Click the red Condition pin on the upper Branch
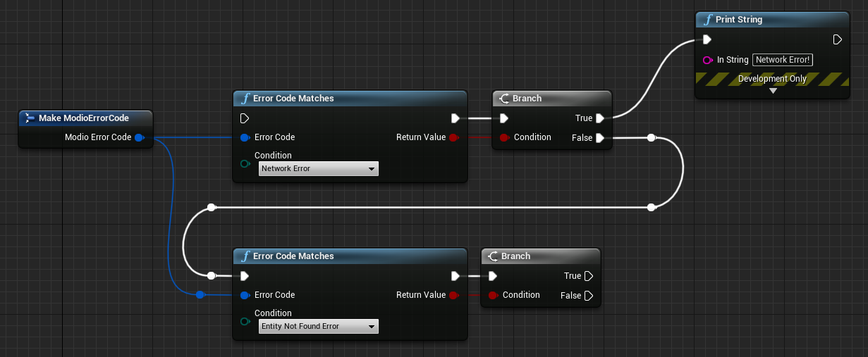The image size is (868, 357). [x=503, y=137]
